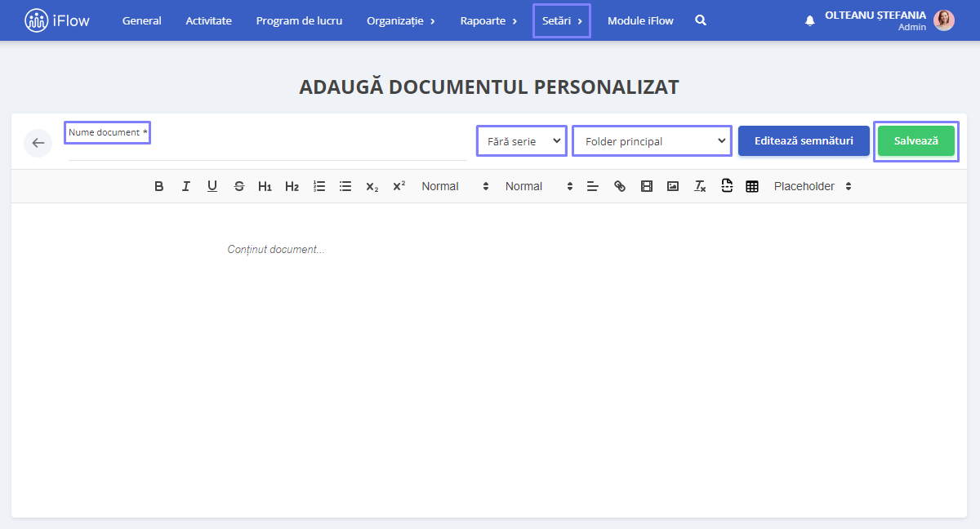The width and height of the screenshot is (980, 529).
Task: Insert a hyperlink
Action: point(620,186)
